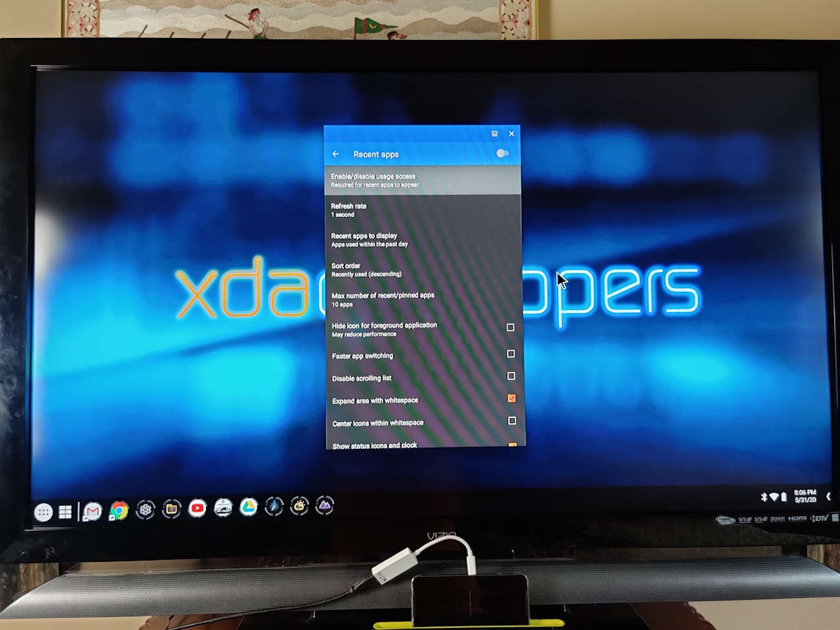Click the Wi-Fi status icon in the tray
Image resolution: width=840 pixels, height=630 pixels.
point(774,497)
